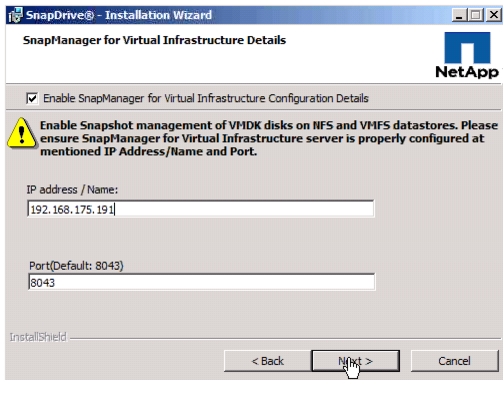Click the IP address / Name label
Viewport: 504px width, 408px height.
point(72,190)
